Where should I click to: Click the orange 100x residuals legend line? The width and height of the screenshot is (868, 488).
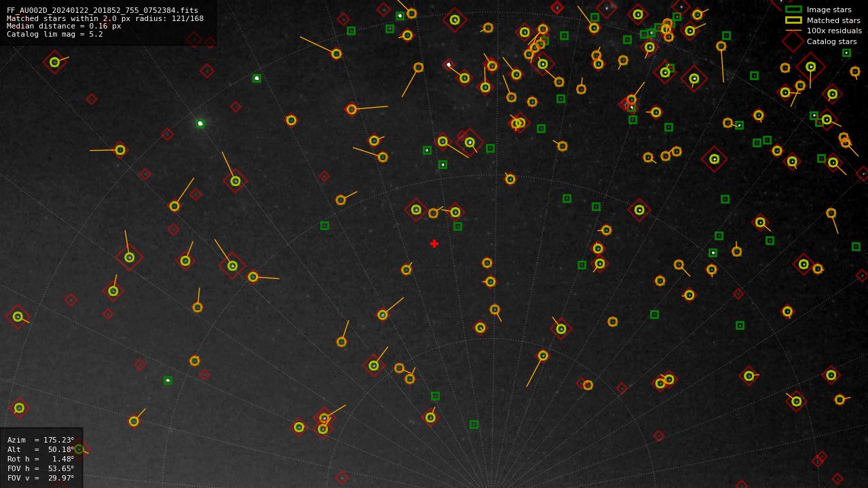[793, 31]
